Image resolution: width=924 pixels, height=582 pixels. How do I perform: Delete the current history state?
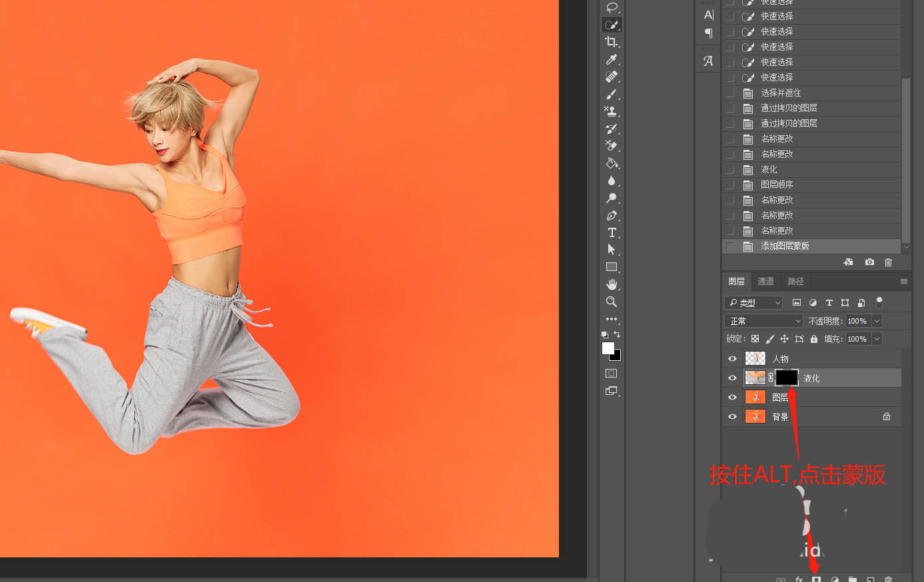(x=888, y=262)
